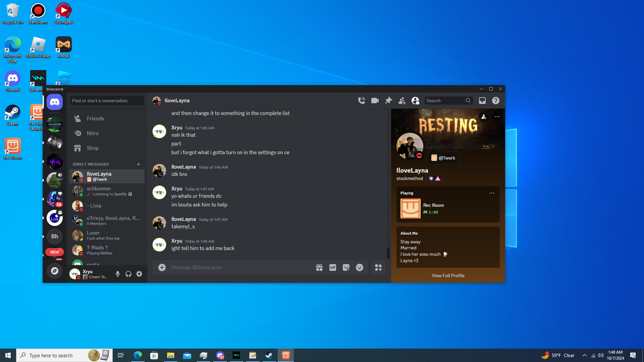Image resolution: width=644 pixels, height=362 pixels.
Task: Mute the microphone
Action: coord(118,274)
